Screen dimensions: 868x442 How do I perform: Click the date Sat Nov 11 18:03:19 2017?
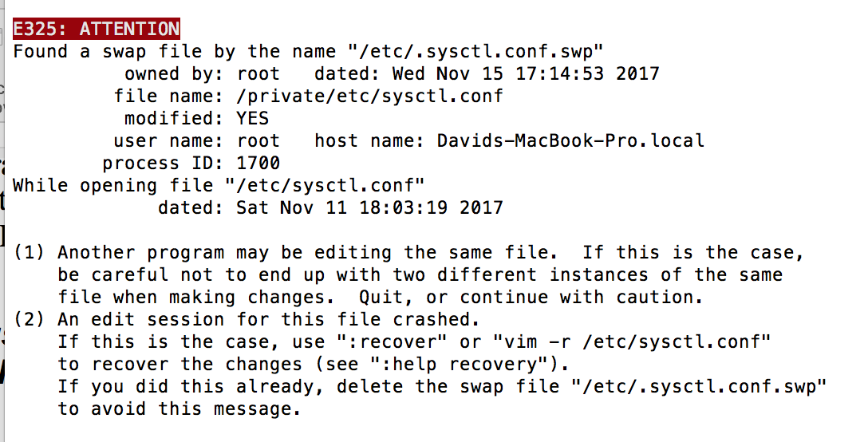pyautogui.click(x=370, y=207)
